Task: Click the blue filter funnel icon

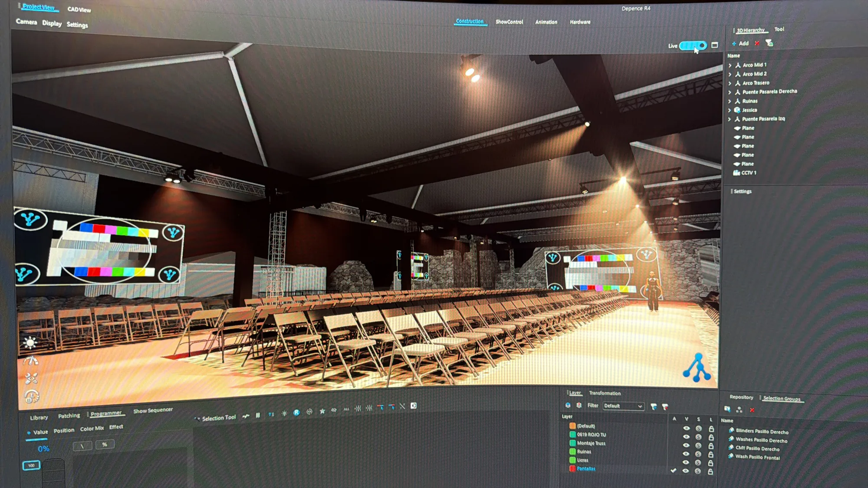Action: (654, 406)
